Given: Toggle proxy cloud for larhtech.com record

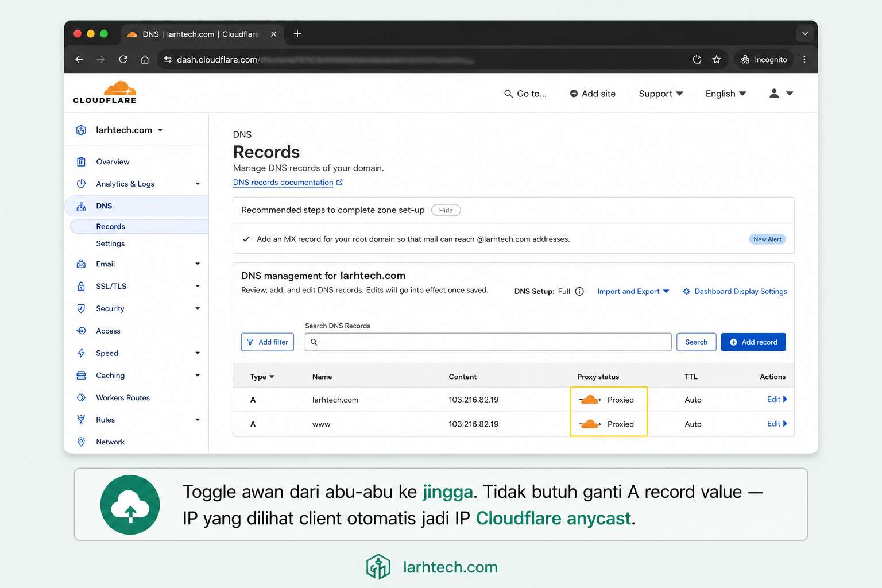Looking at the screenshot, I should [x=590, y=400].
